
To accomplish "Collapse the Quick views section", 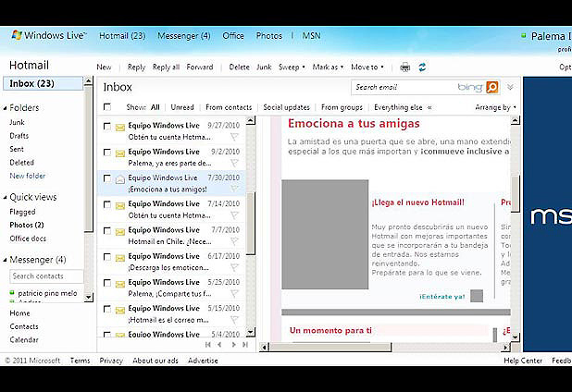I will tap(6, 198).
